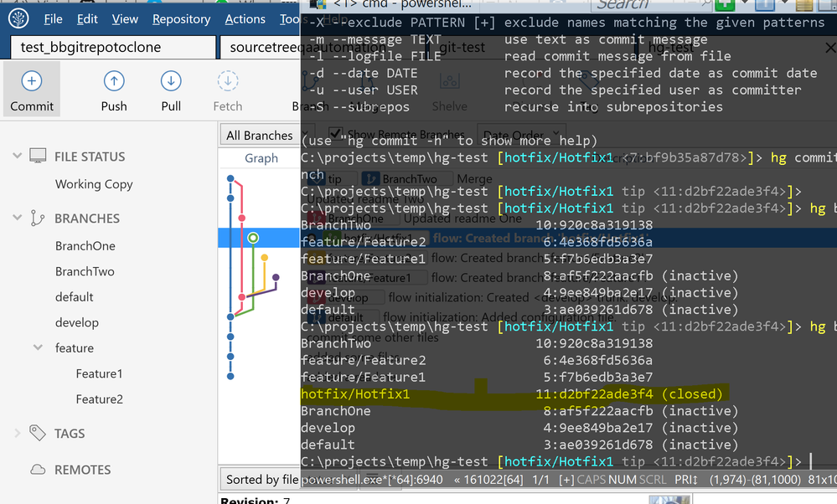Screen dimensions: 837x504
Task: Click the SourceTree logo icon
Action: click(x=18, y=18)
